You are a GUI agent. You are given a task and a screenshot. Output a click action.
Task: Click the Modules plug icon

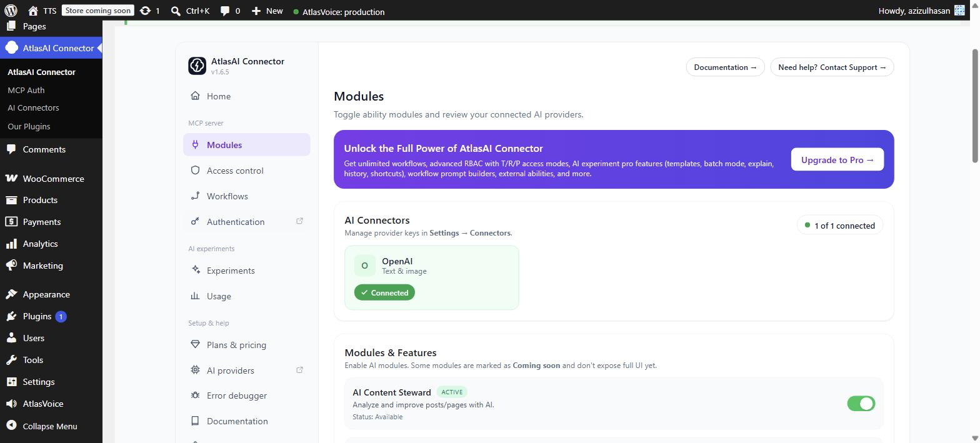pyautogui.click(x=195, y=144)
